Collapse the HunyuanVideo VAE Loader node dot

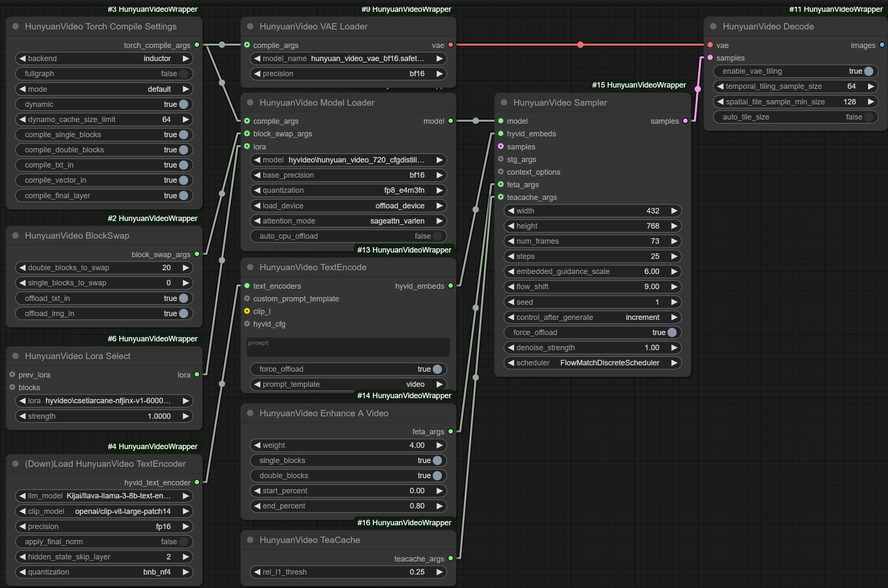point(250,26)
